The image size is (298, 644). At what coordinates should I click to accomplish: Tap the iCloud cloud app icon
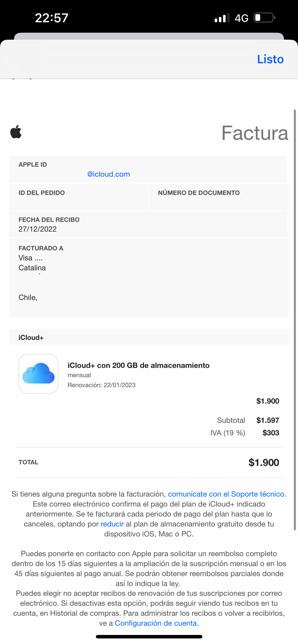click(x=38, y=373)
